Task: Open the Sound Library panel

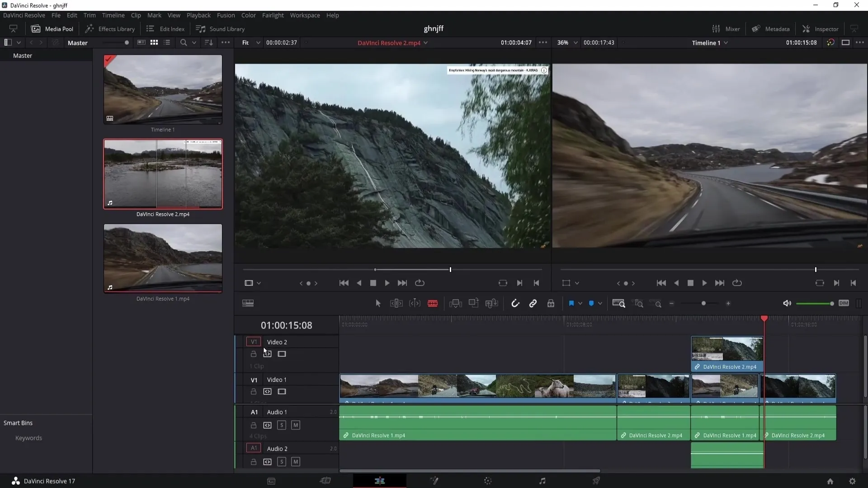Action: [220, 29]
